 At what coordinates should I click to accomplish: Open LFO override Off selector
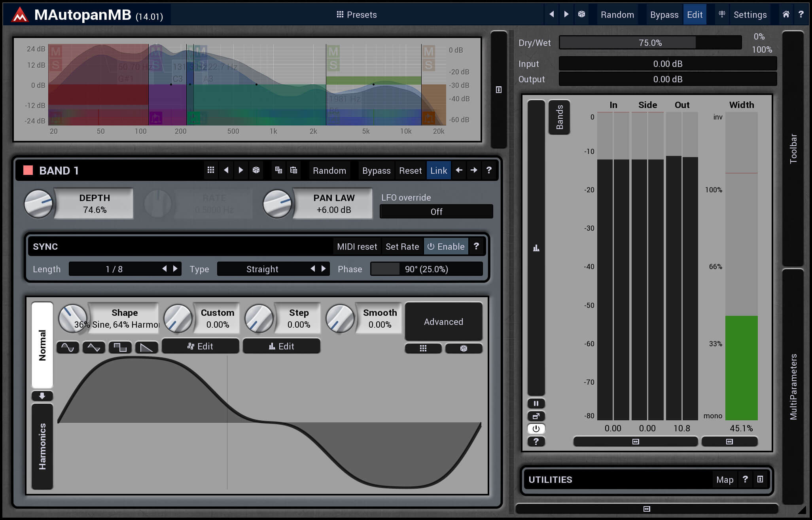click(x=436, y=212)
